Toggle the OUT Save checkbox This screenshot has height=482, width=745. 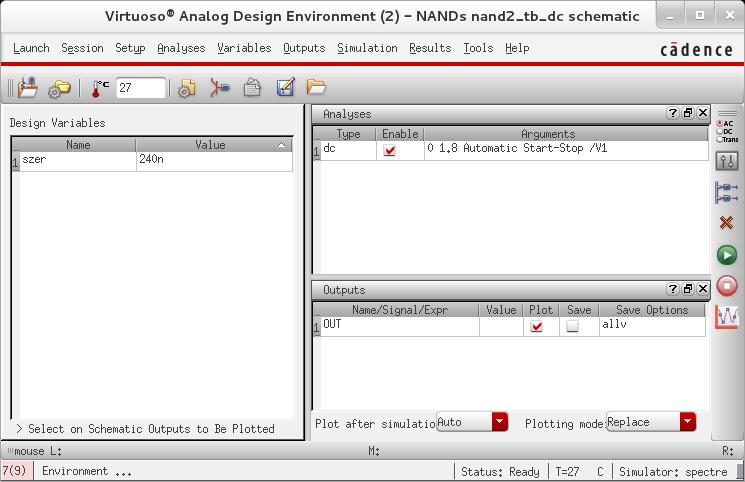pyautogui.click(x=573, y=326)
